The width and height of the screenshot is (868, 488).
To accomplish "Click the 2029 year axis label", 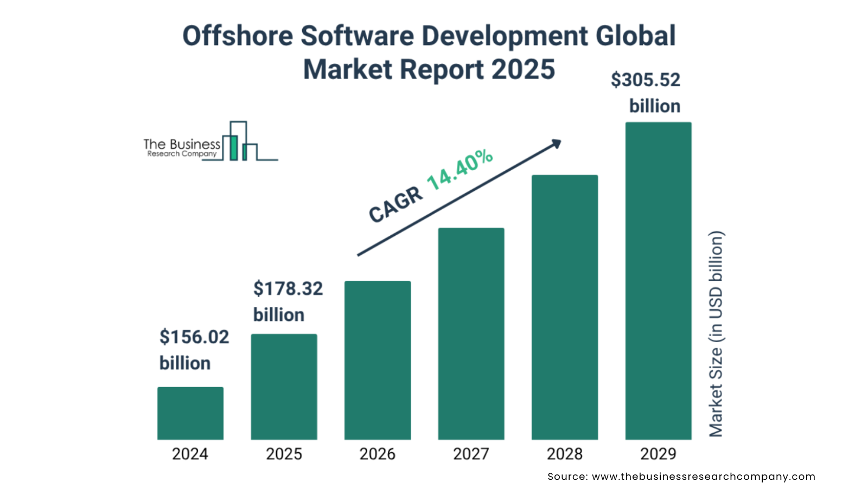I will tap(658, 454).
